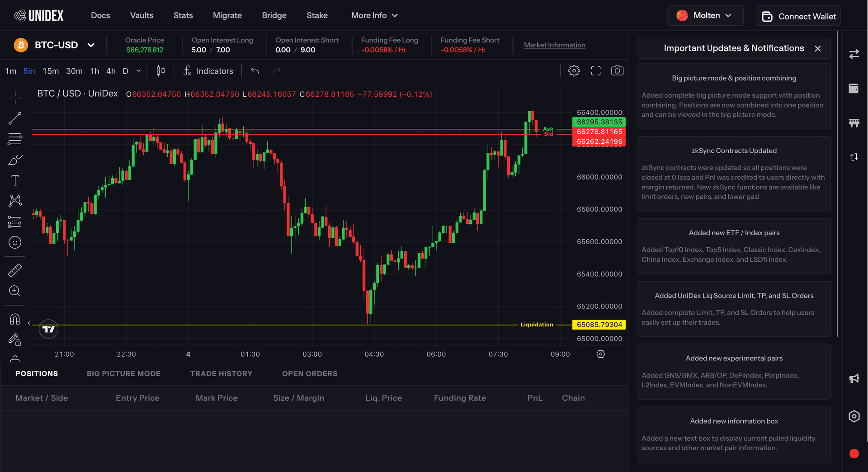The image size is (868, 472).
Task: Enter fullscreen chart mode
Action: click(596, 71)
